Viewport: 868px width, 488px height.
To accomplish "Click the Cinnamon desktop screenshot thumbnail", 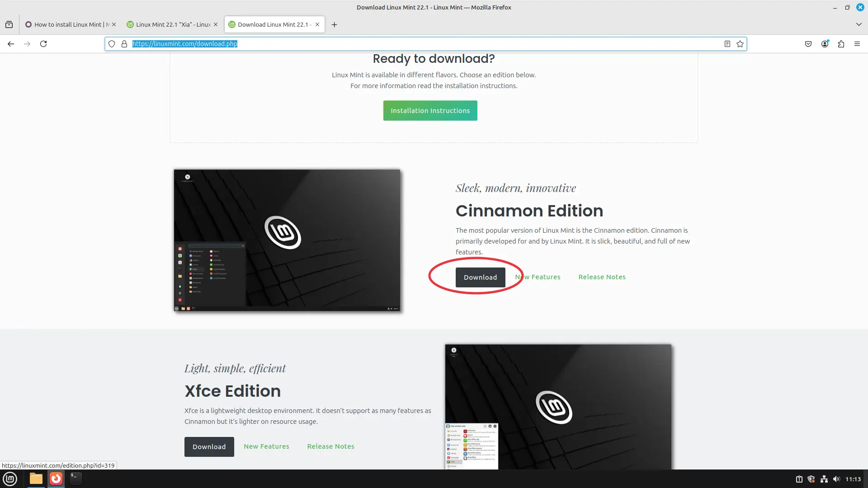I will tap(287, 240).
